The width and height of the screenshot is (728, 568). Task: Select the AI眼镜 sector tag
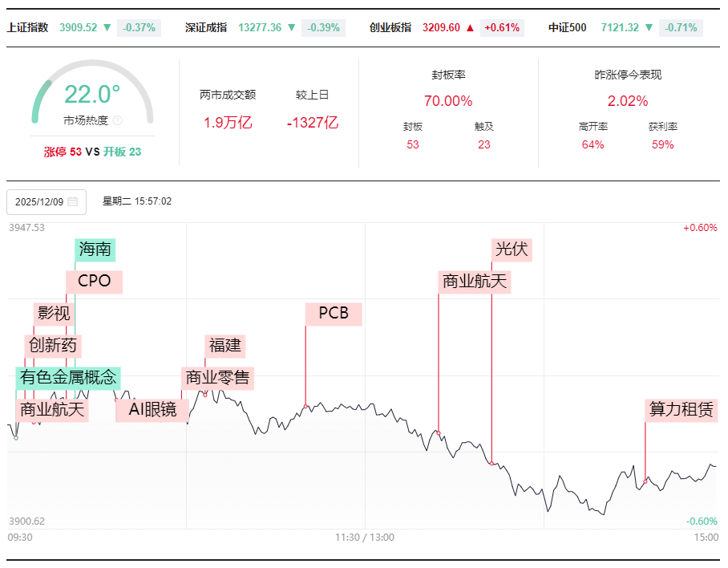152,410
